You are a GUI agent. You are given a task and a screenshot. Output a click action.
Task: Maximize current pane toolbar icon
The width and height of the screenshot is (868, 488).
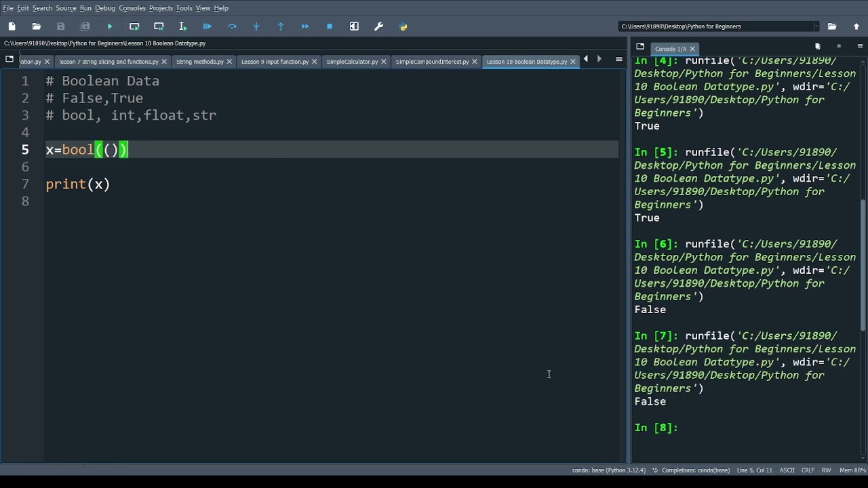pos(354,26)
